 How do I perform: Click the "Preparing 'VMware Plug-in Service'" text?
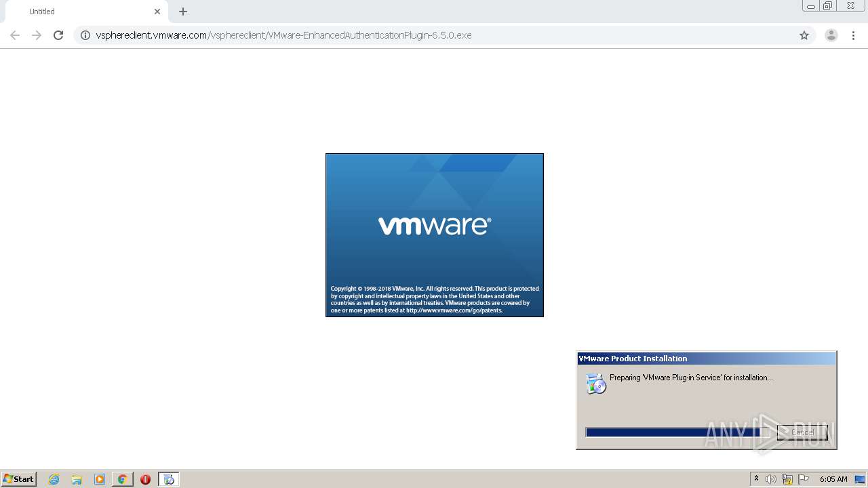691,378
